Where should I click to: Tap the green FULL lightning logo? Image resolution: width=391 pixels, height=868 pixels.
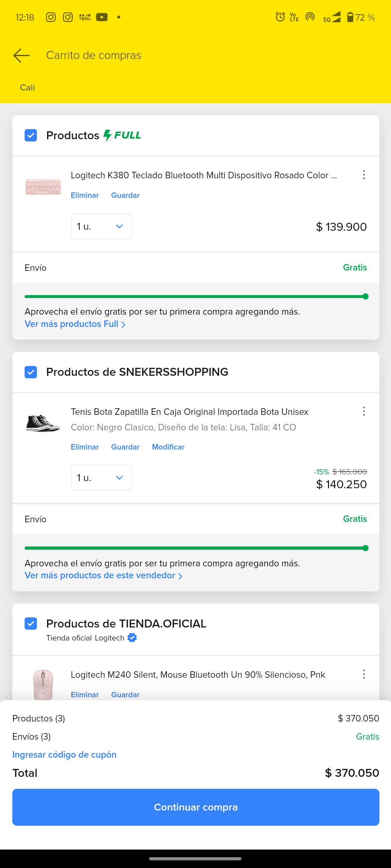[122, 135]
